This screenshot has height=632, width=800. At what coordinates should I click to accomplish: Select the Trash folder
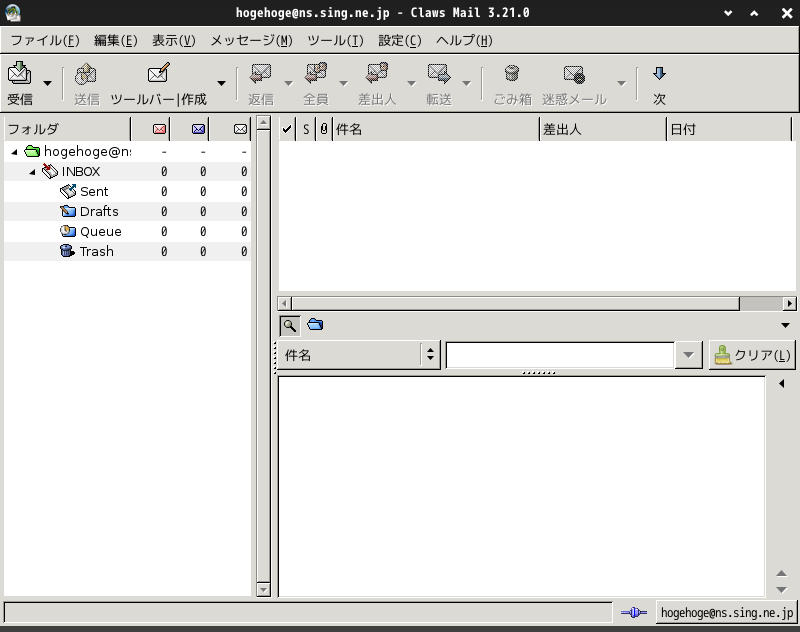pos(96,251)
